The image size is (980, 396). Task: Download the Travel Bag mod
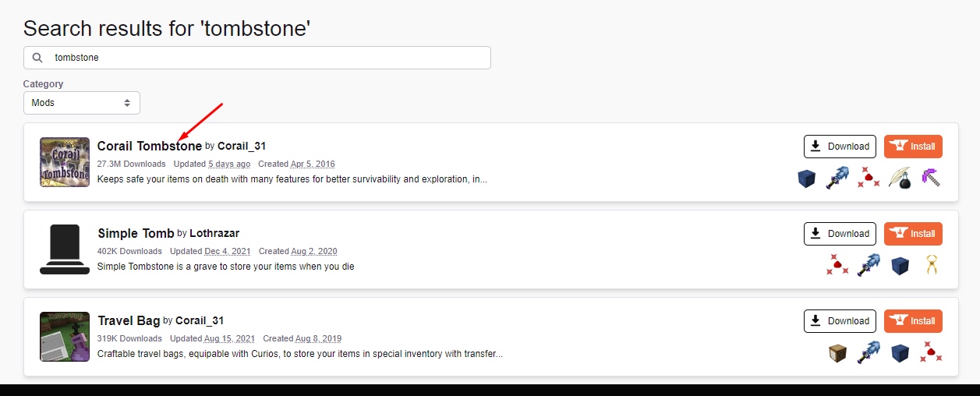click(840, 321)
